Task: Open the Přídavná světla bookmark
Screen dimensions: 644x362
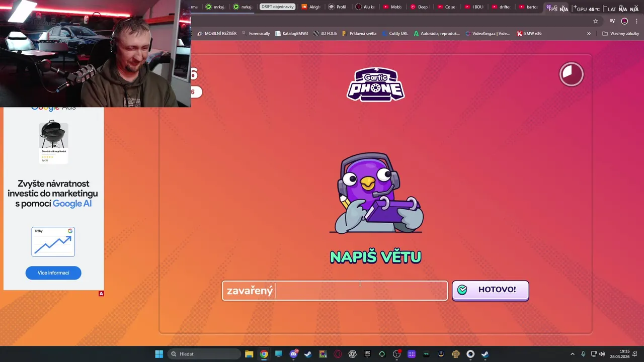Action: click(359, 34)
